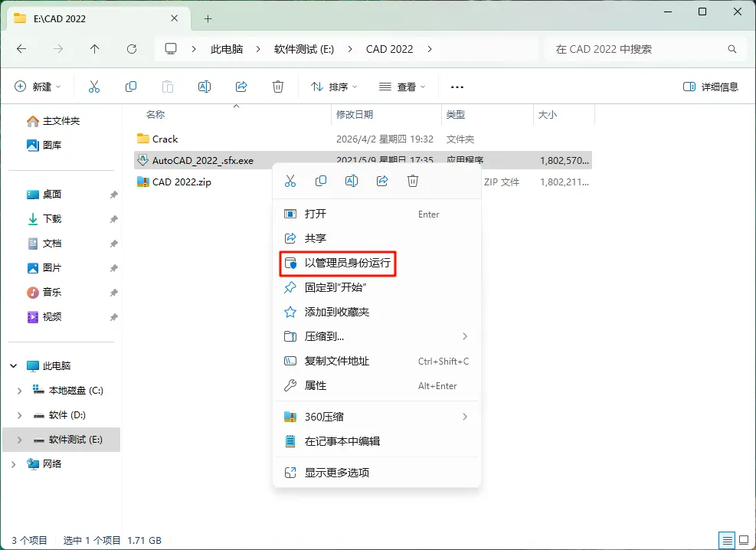The width and height of the screenshot is (756, 550).
Task: Choose 添加到收藏夹 in the context menu
Action: [377, 313]
